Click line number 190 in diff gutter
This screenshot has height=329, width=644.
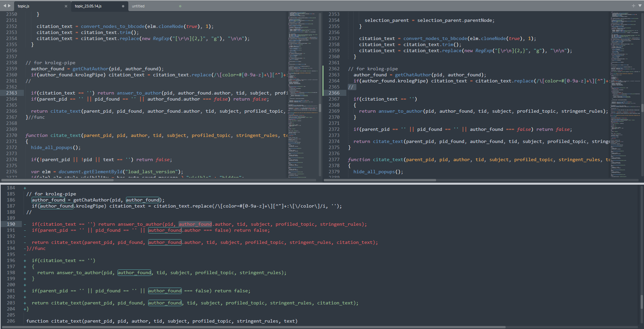(11, 224)
